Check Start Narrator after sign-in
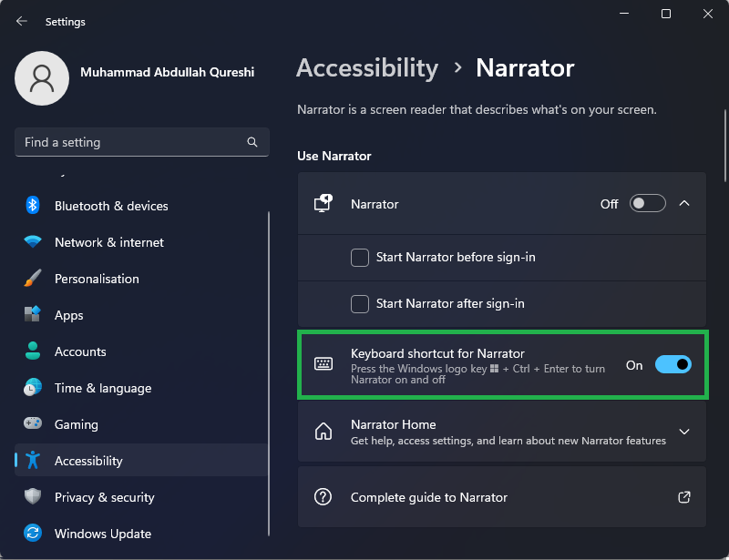 click(x=360, y=304)
